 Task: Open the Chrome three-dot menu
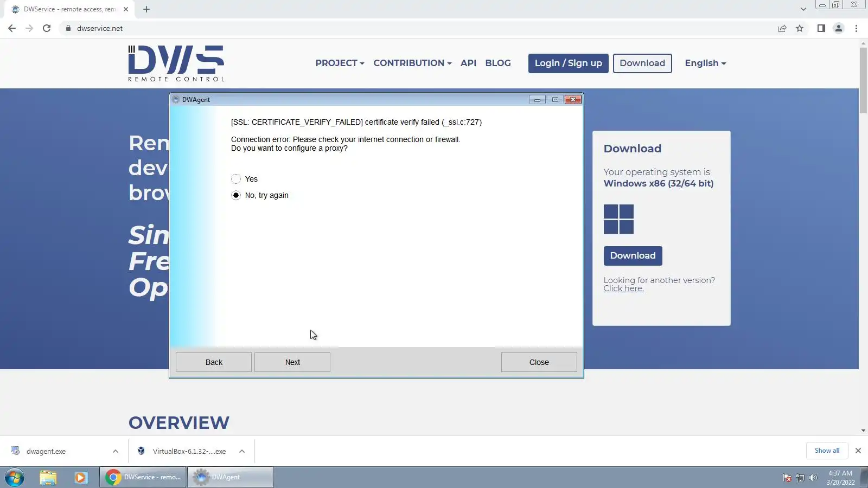[x=857, y=28]
